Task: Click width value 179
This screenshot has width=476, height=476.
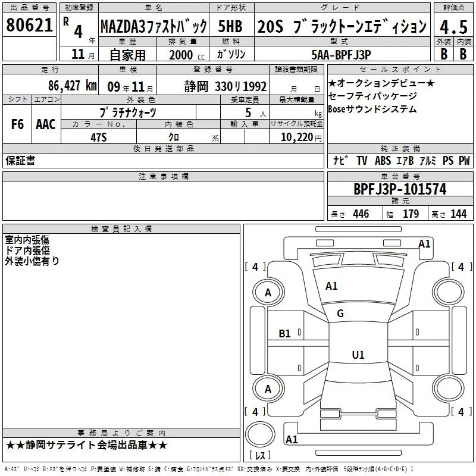Action: pos(411,214)
